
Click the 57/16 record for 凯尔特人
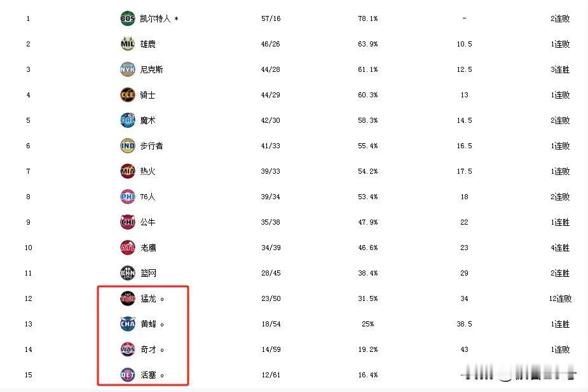click(x=271, y=18)
